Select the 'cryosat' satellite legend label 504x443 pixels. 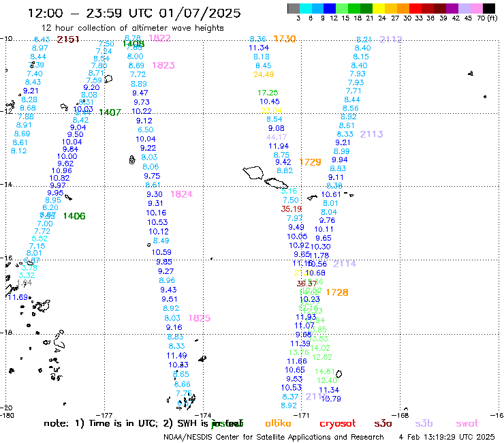click(338, 423)
